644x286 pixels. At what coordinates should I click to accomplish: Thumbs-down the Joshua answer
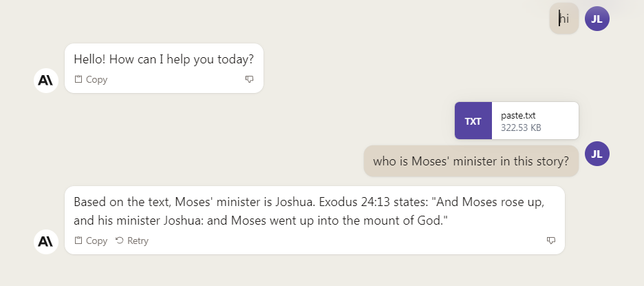pos(550,241)
